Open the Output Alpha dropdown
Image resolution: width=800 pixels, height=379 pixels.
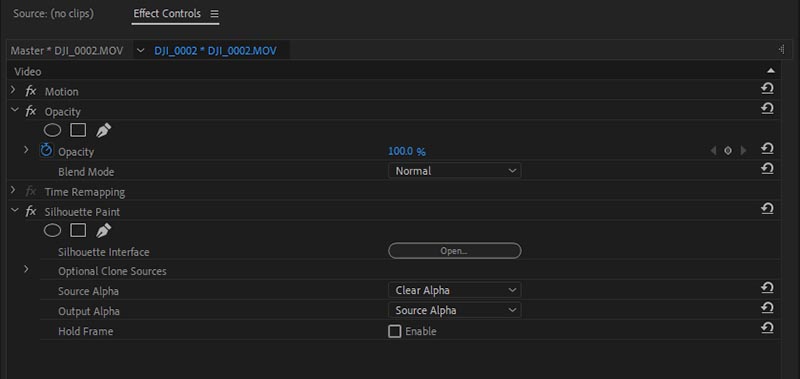[x=455, y=310]
